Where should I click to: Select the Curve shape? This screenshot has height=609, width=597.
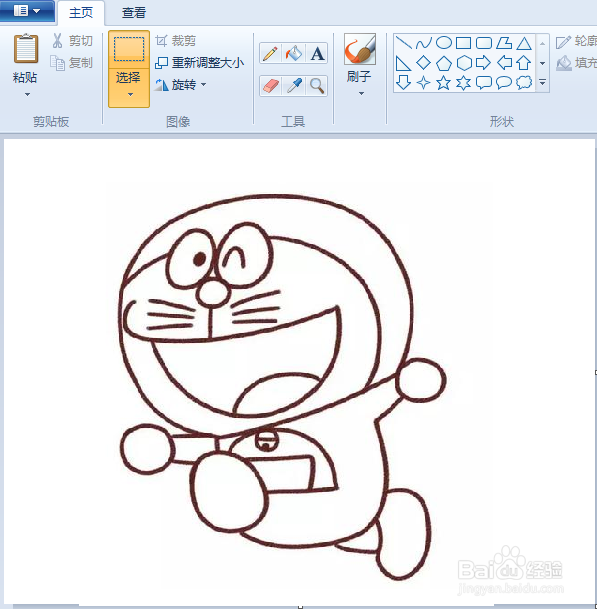coord(424,43)
